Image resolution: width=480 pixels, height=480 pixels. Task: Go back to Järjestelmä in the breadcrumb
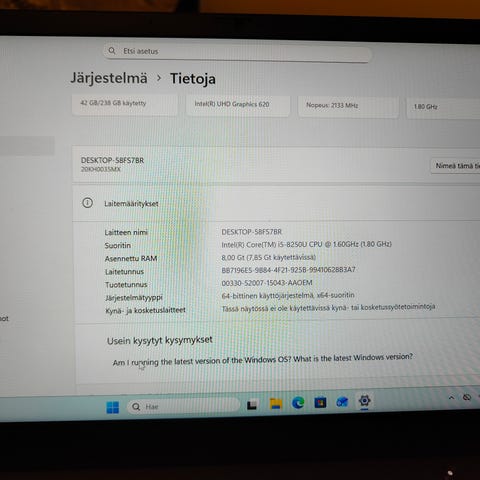109,78
